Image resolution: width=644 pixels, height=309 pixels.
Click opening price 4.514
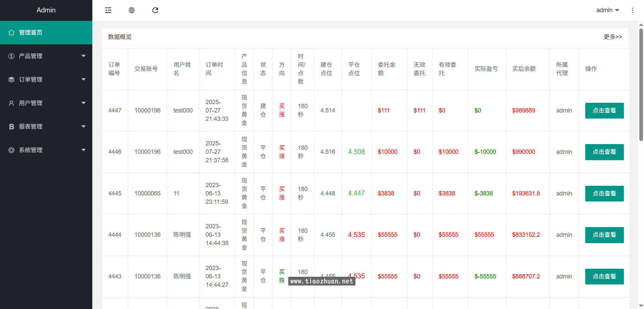(328, 111)
